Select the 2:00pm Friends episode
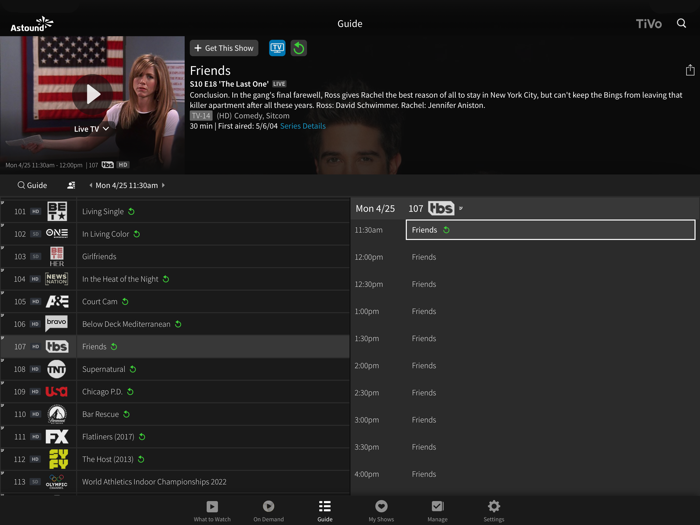Screen dimensions: 700x525 click(x=550, y=366)
